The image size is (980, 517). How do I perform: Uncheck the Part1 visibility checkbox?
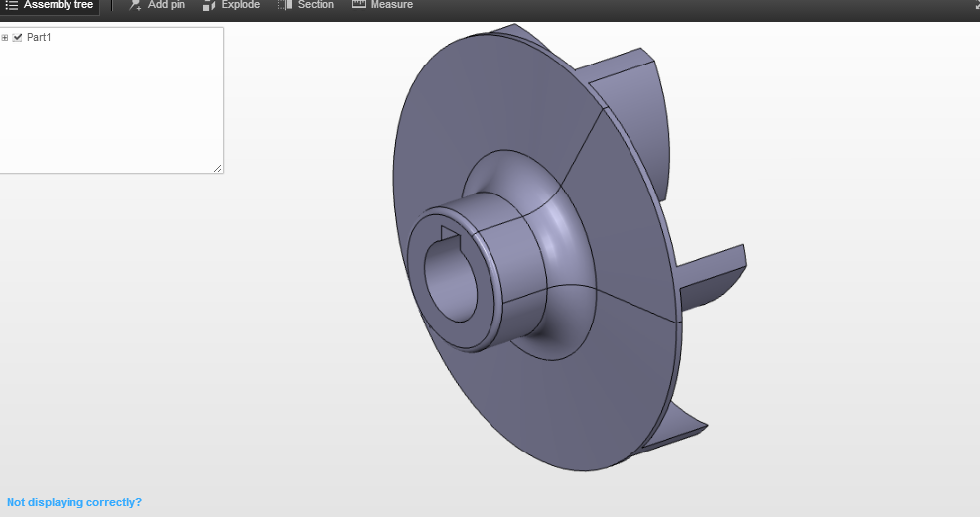coord(18,38)
